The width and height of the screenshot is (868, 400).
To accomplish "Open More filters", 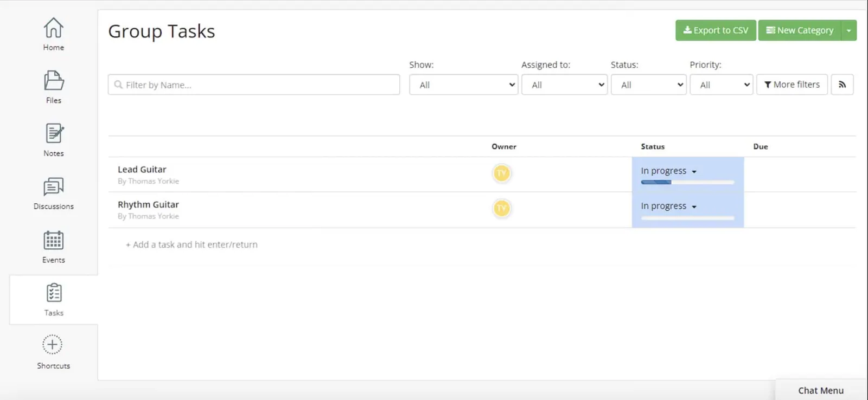I will (x=792, y=85).
